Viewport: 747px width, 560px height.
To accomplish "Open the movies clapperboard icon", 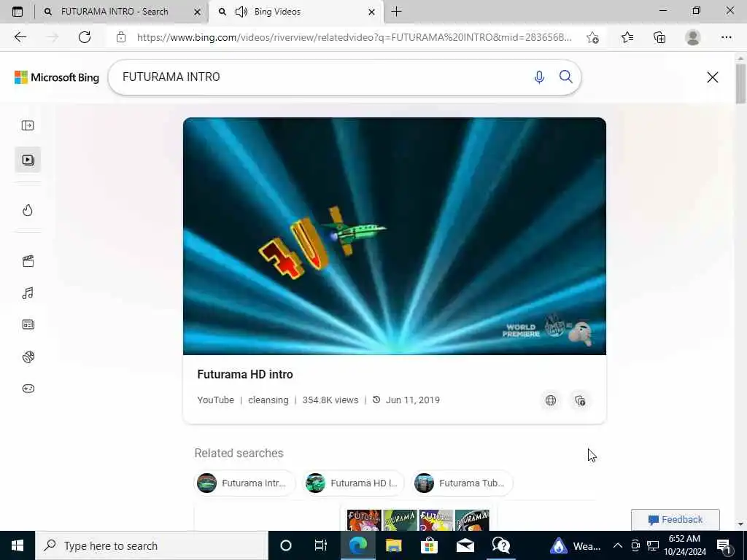I will (28, 261).
